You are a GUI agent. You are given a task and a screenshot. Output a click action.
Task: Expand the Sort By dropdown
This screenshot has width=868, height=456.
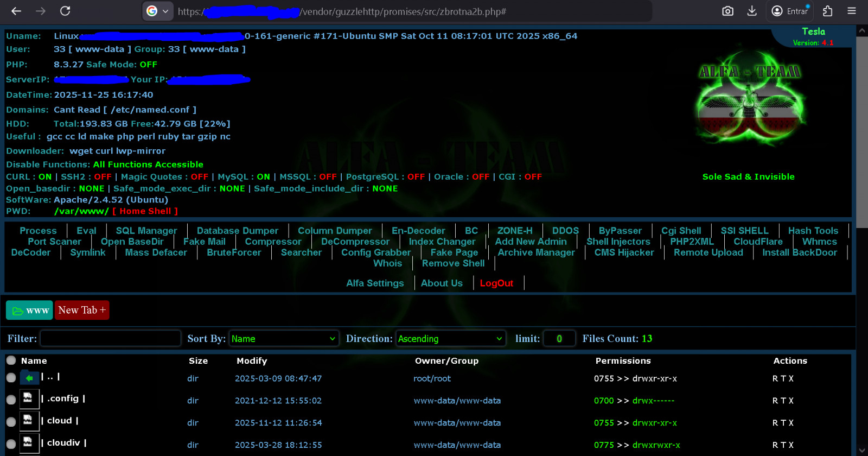point(284,339)
